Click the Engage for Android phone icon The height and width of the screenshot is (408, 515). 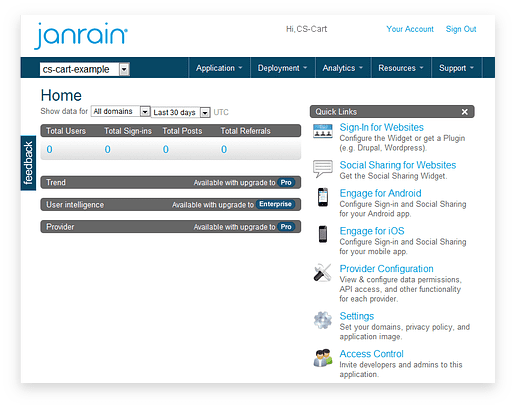click(322, 197)
